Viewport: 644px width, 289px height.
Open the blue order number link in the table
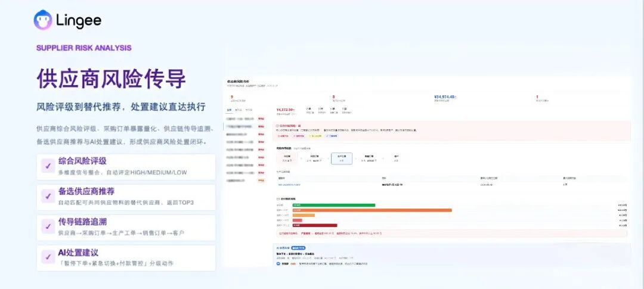289,185
